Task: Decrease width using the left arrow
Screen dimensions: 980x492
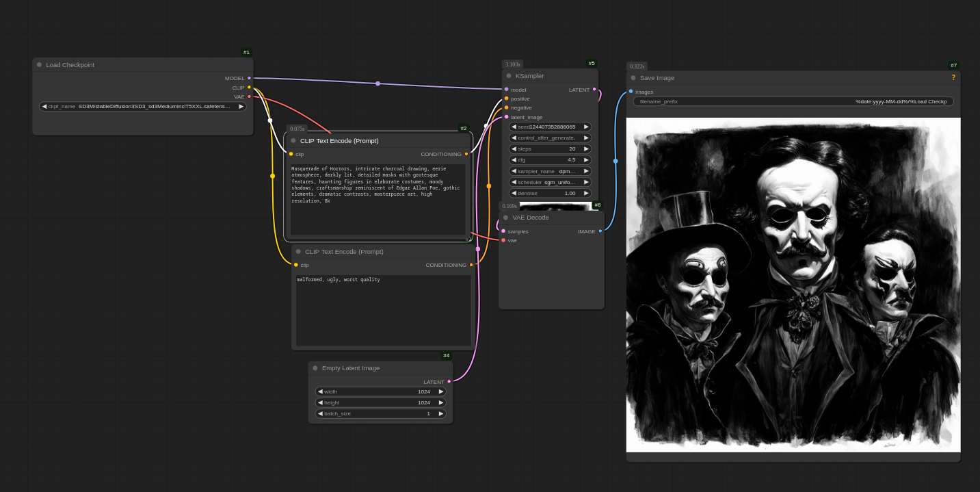Action: tap(320, 391)
